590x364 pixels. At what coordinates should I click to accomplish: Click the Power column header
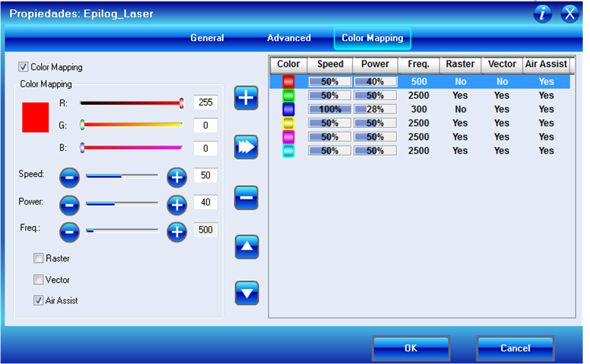pos(375,64)
